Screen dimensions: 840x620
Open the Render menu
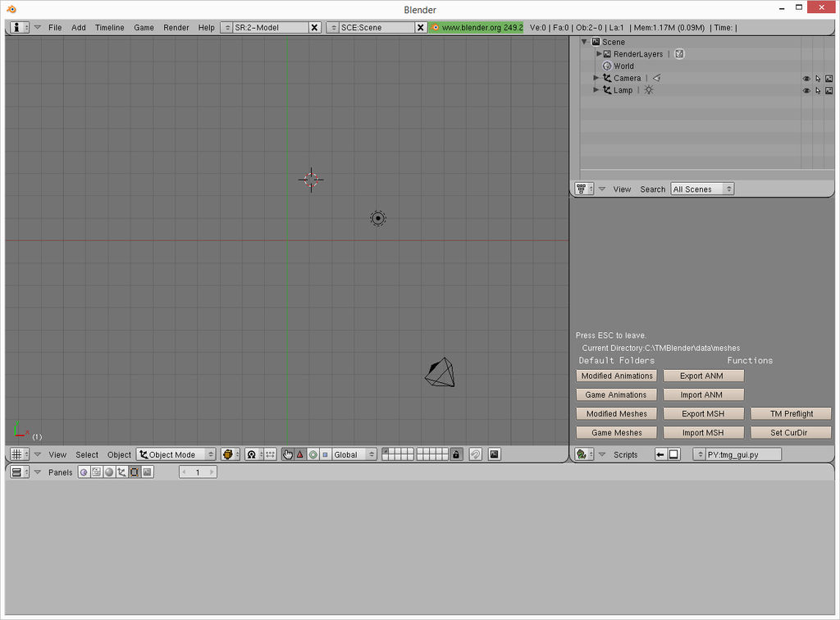click(176, 27)
